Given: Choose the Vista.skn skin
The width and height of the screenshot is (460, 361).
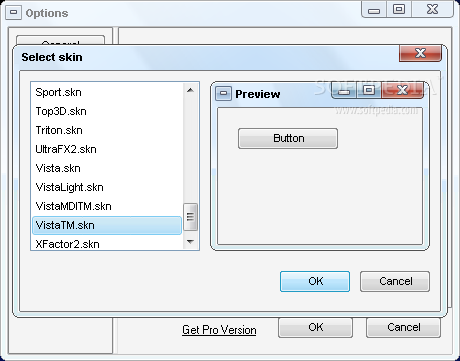Looking at the screenshot, I should coord(107,168).
